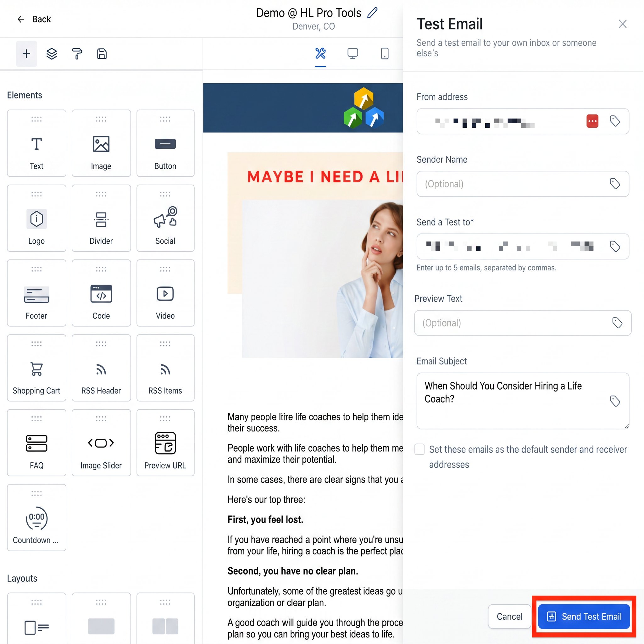Select the Video element
The height and width of the screenshot is (644, 644).
[x=165, y=293]
